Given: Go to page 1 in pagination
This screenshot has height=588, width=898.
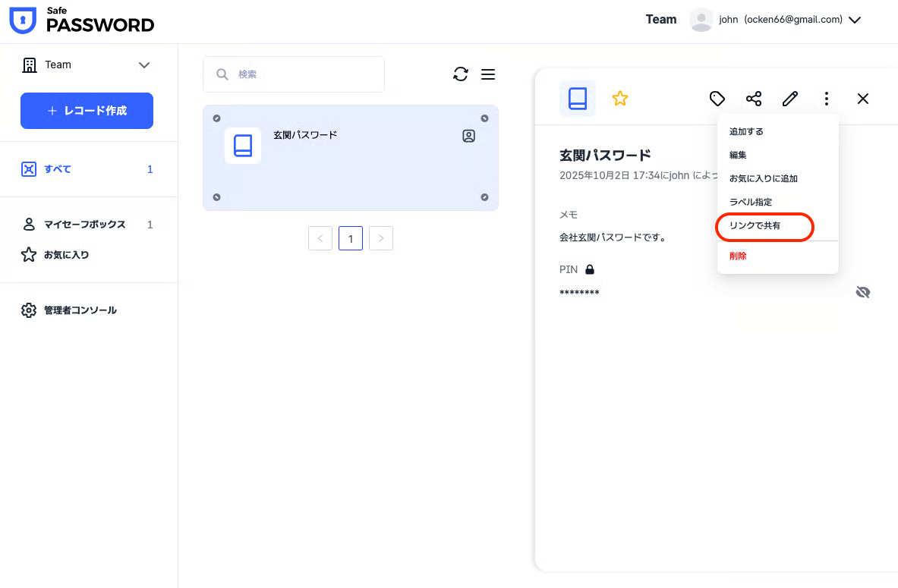Looking at the screenshot, I should click(350, 238).
